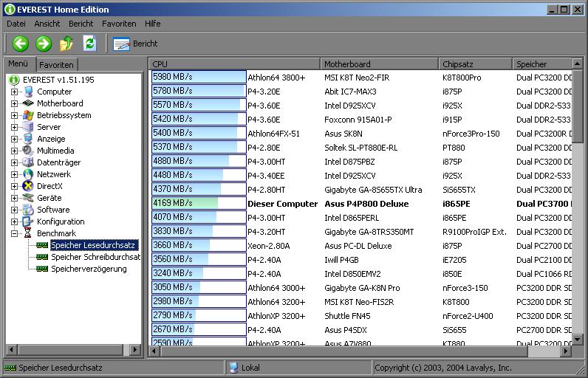
Task: Sort by the Speicher column header
Action: tap(542, 64)
